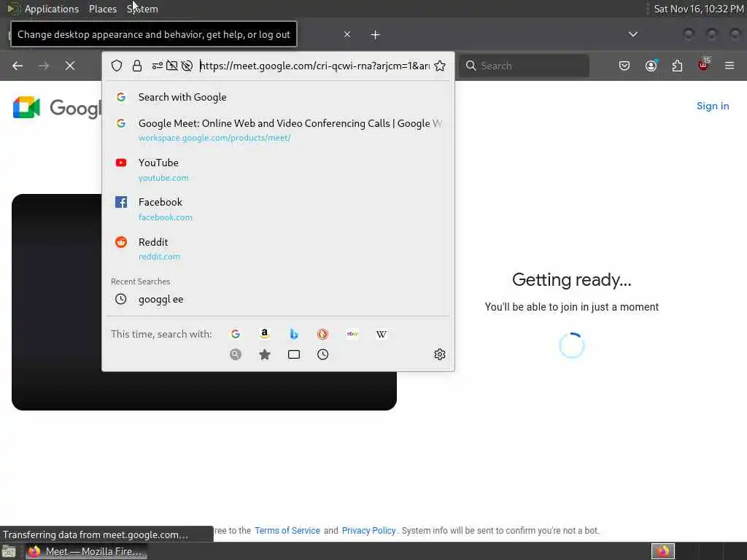This screenshot has width=747, height=560.
Task: Click the blocked camera permission icon
Action: click(x=172, y=66)
